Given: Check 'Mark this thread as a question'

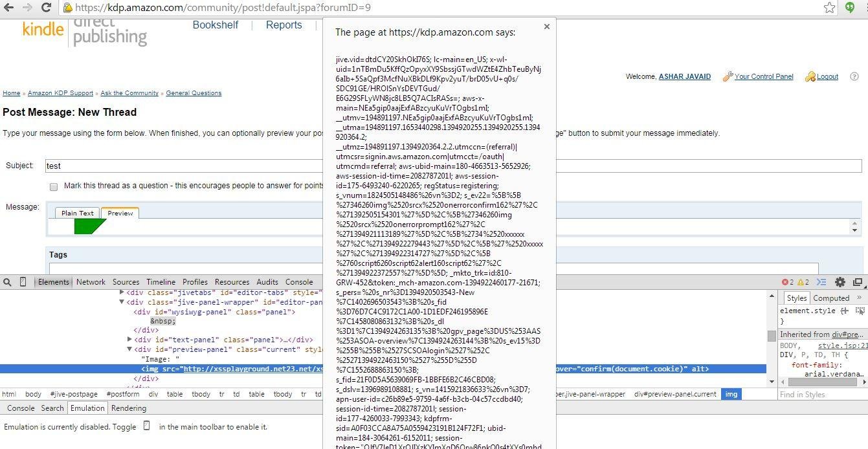Looking at the screenshot, I should click(x=54, y=187).
